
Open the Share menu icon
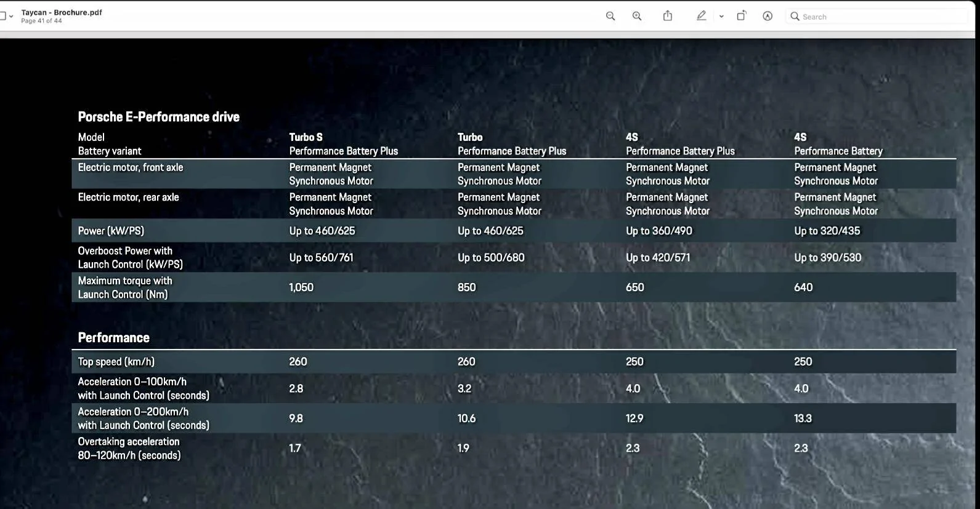[668, 16]
